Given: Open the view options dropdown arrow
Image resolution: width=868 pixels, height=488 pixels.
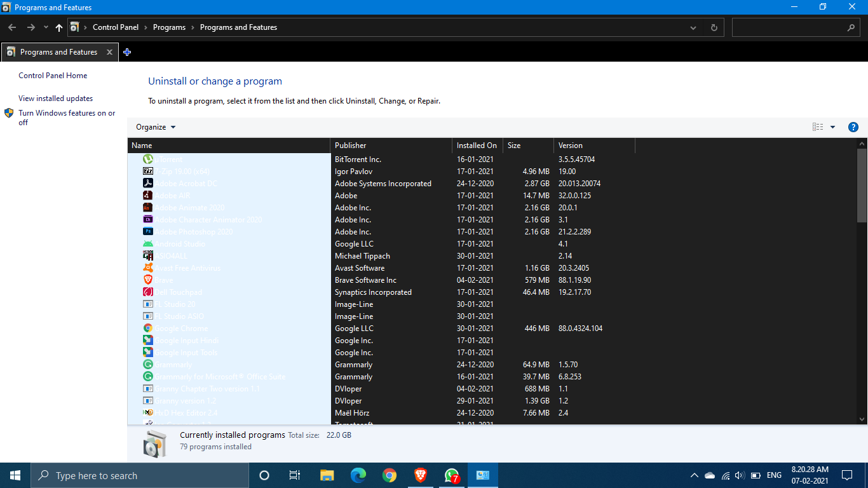Looking at the screenshot, I should pos(832,127).
